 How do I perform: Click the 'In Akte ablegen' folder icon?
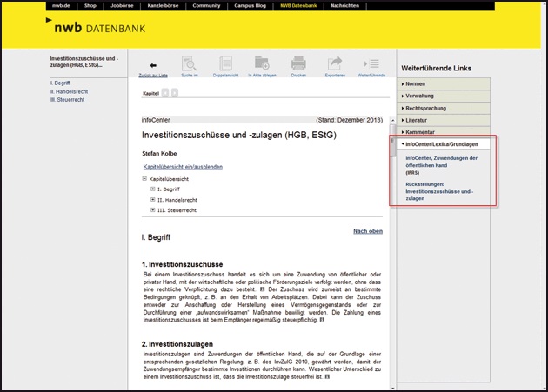262,64
